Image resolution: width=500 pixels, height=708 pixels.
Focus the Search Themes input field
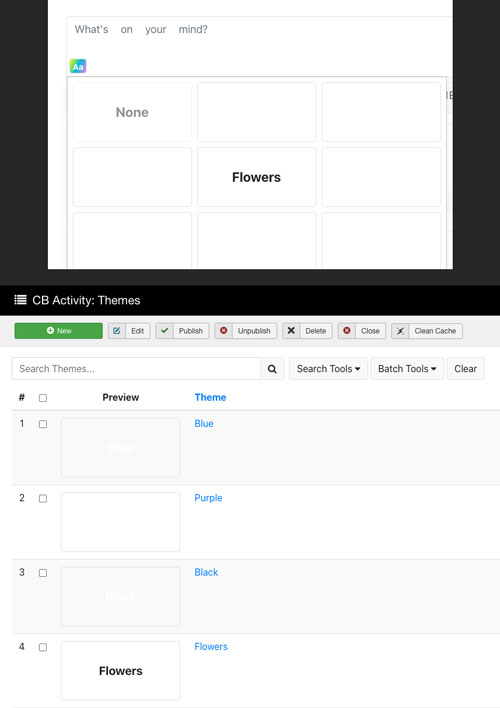136,369
